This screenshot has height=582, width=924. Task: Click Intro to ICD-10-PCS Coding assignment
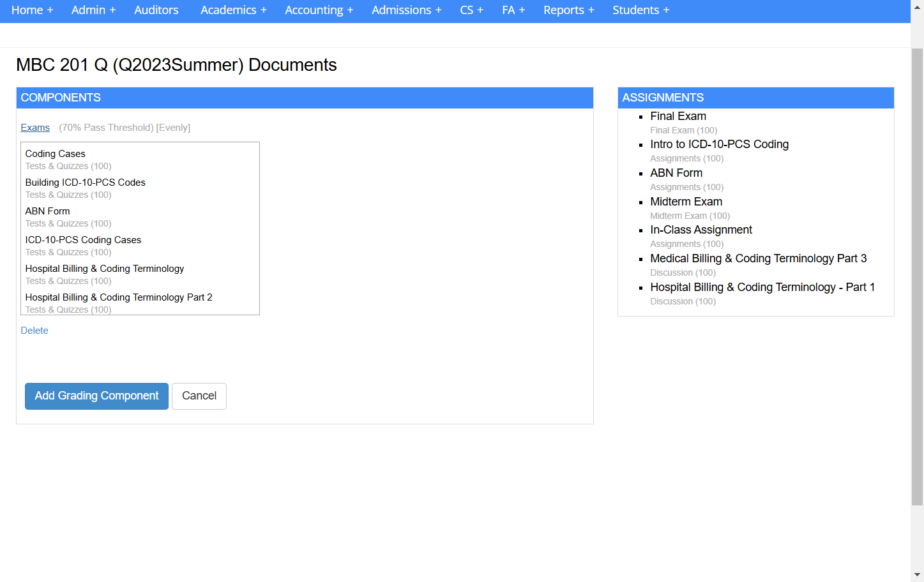[x=719, y=144]
